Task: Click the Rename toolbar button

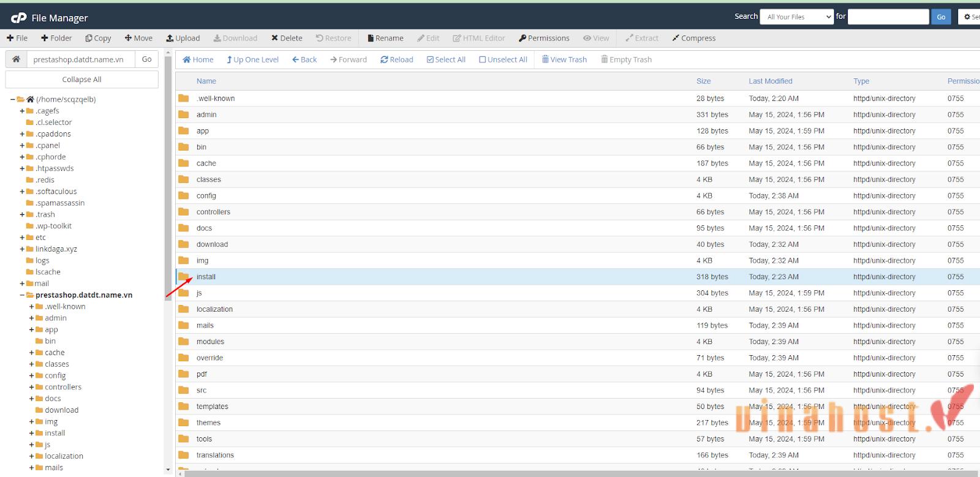Action: tap(385, 38)
